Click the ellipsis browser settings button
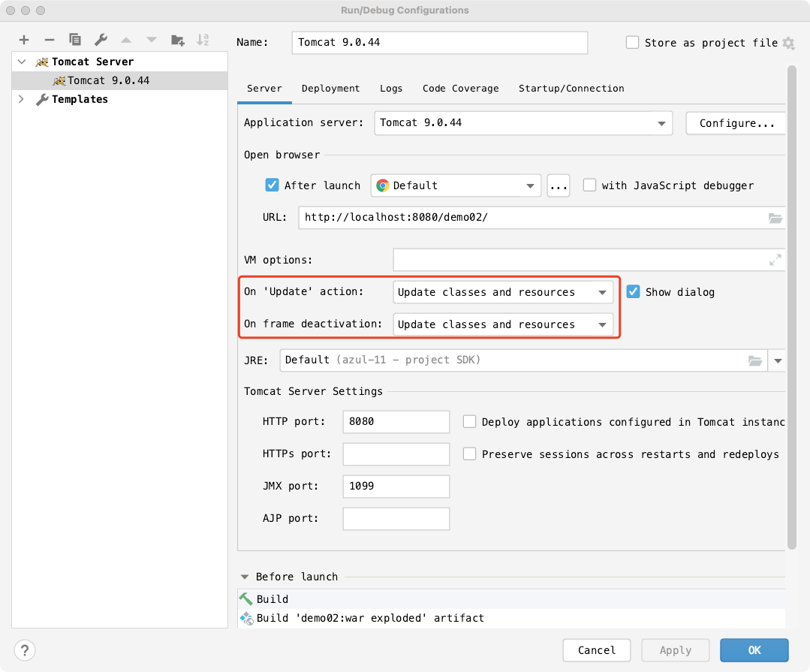Viewport: 810px width, 672px height. click(x=559, y=185)
